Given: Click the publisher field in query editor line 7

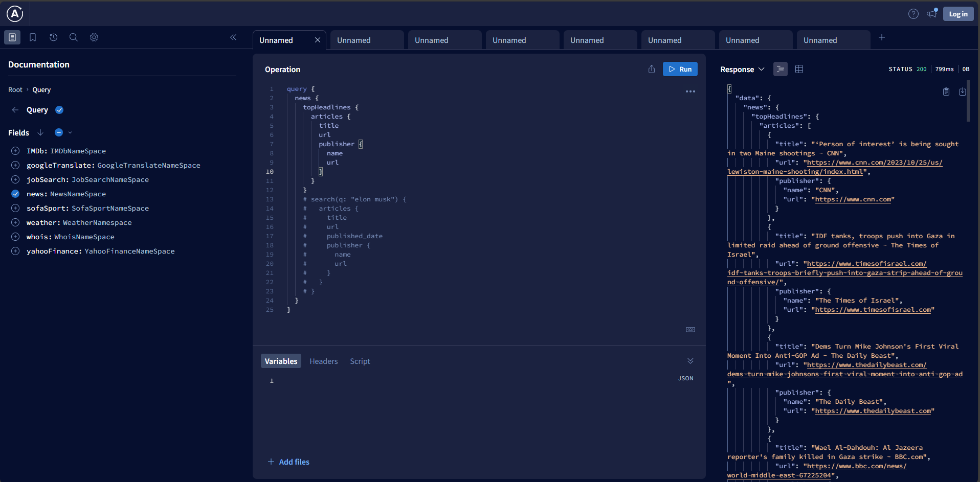Looking at the screenshot, I should 337,144.
